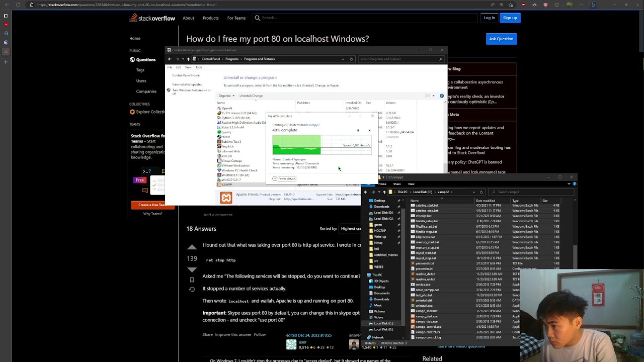Viewport: 644px width, 362px height.
Task: Open help in xampp2 Explorer window
Action: pyautogui.click(x=575, y=184)
